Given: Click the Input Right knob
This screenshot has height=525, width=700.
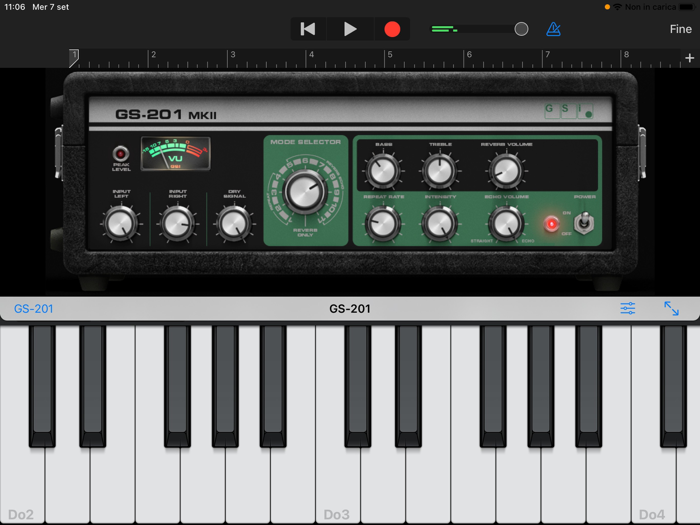Looking at the screenshot, I should coord(177,223).
